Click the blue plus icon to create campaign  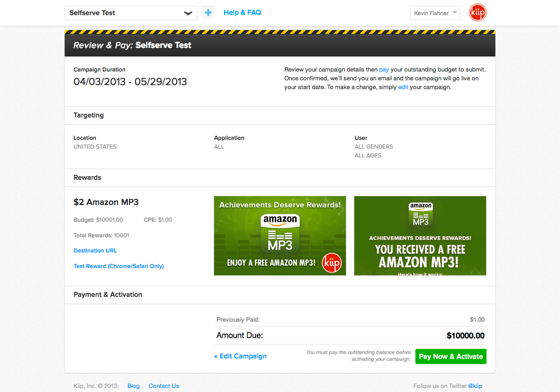[x=208, y=12]
